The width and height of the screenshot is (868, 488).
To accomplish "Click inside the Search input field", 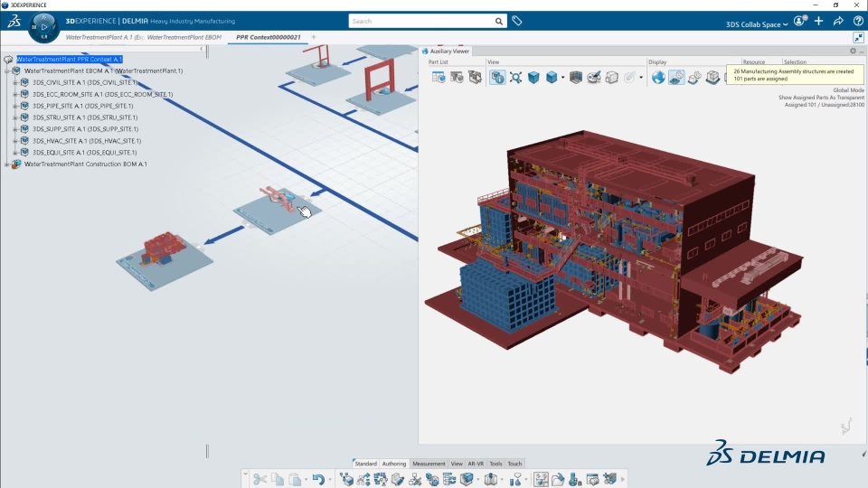I will coord(420,21).
